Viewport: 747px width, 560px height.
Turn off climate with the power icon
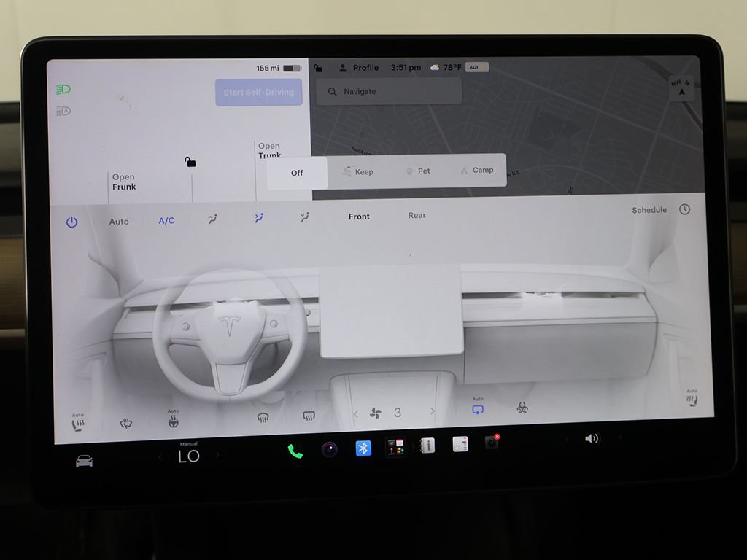tap(72, 222)
